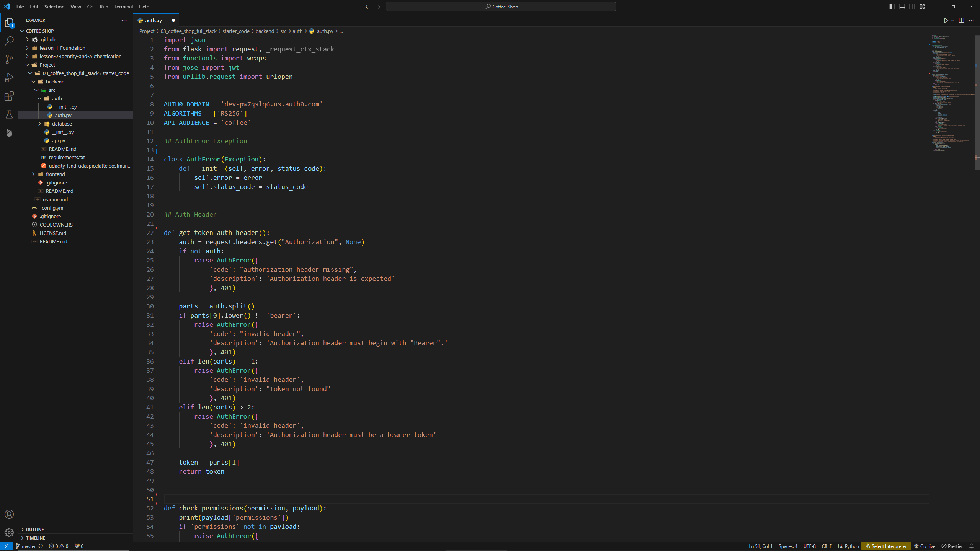Image resolution: width=980 pixels, height=551 pixels.
Task: Open the Manage gear settings
Action: (9, 532)
